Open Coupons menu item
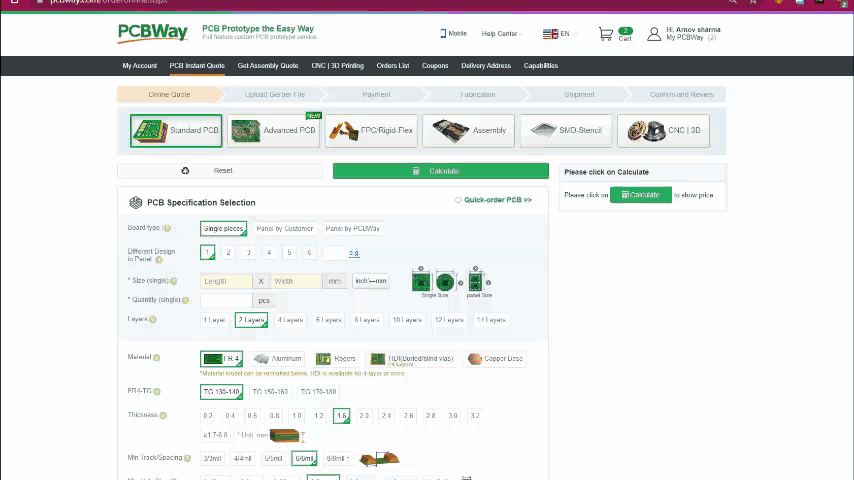The width and height of the screenshot is (854, 480). 435,66
